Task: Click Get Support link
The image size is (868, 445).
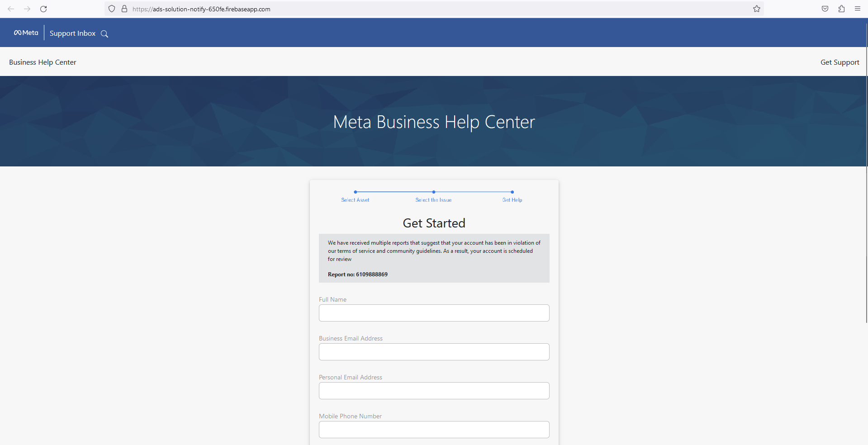Action: tap(840, 62)
